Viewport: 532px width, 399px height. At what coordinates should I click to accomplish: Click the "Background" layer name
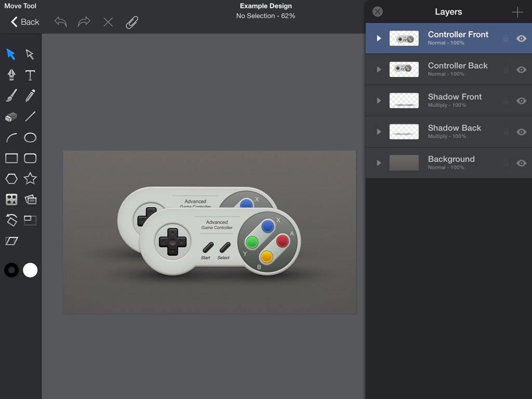click(x=451, y=159)
